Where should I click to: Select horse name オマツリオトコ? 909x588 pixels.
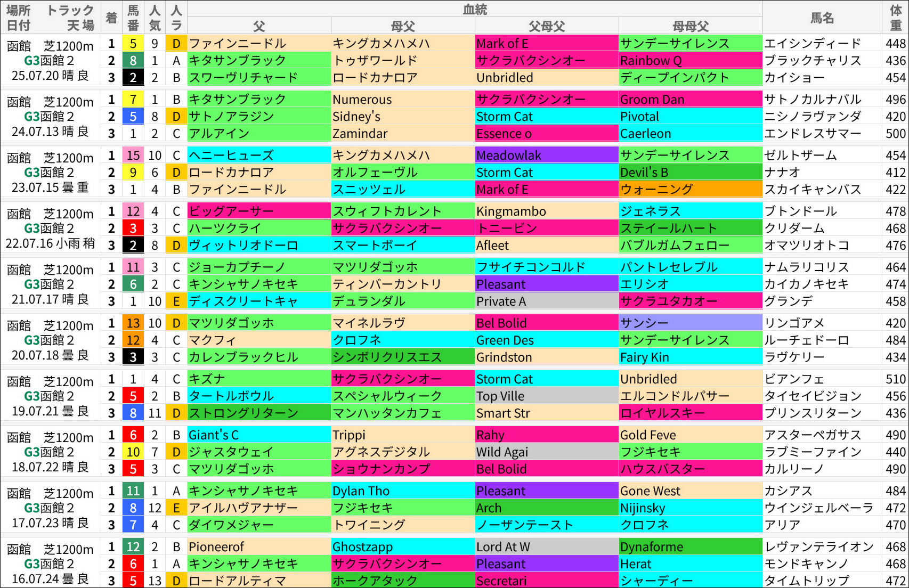coord(806,245)
